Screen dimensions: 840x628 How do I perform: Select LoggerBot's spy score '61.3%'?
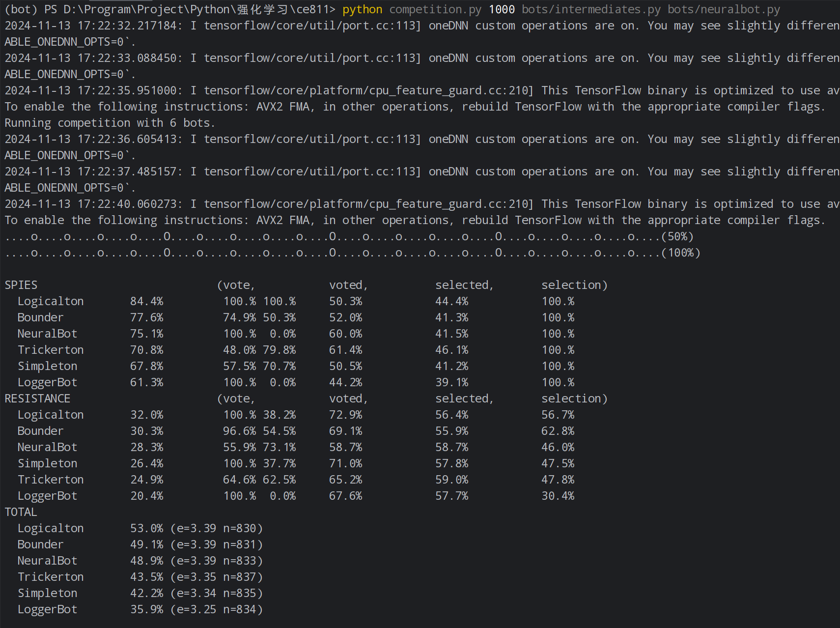point(147,382)
